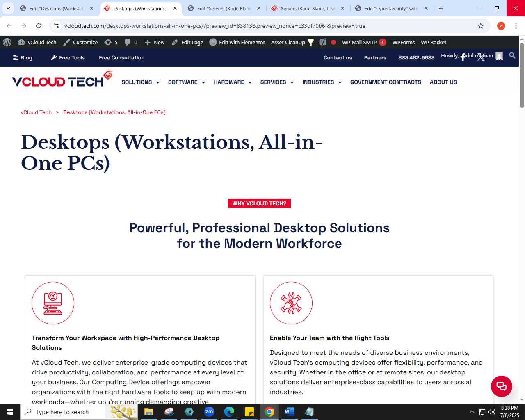Open the Partners link

375,58
